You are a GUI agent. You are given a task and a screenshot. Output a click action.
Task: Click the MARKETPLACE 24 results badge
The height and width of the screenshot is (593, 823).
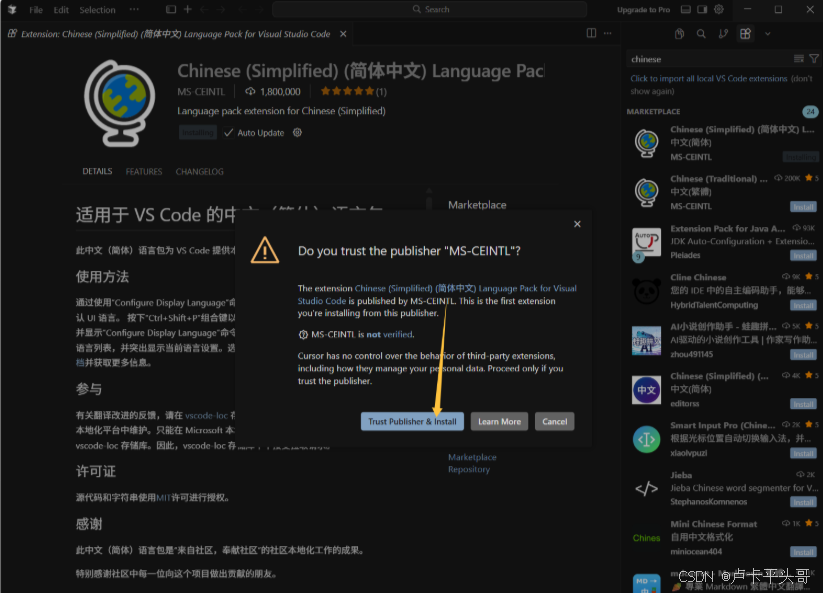pyautogui.click(x=810, y=111)
